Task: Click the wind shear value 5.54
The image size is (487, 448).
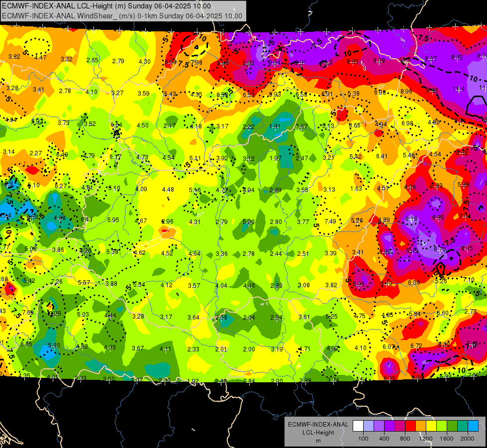Action: pos(139,284)
